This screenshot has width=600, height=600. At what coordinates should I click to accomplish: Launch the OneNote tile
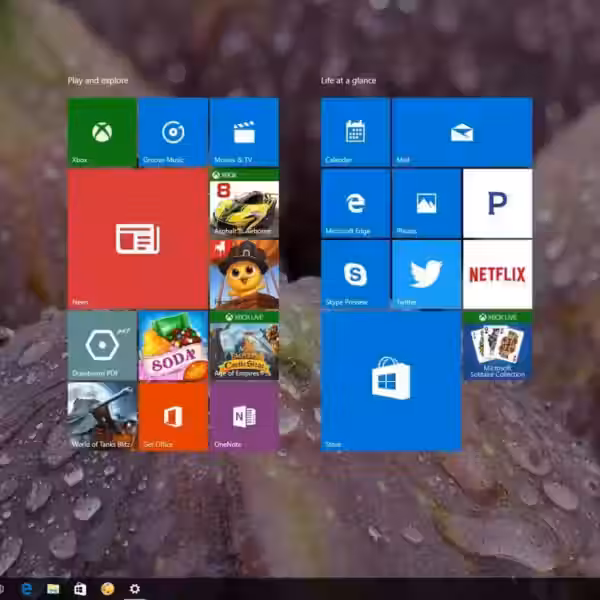[x=243, y=416]
